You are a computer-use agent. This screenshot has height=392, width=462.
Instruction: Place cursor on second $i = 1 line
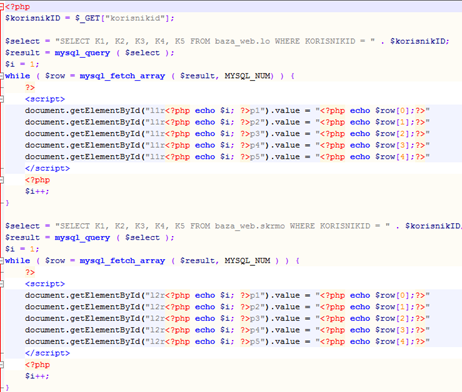click(22, 249)
